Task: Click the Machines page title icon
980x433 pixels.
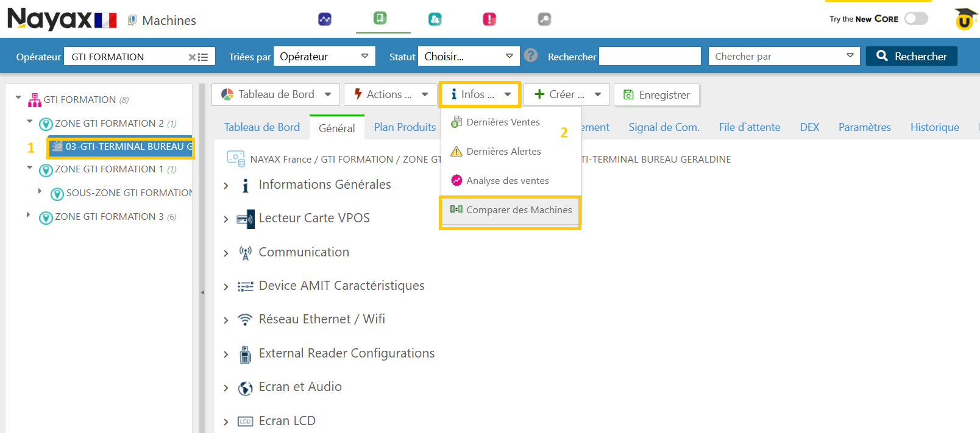Action: [132, 21]
